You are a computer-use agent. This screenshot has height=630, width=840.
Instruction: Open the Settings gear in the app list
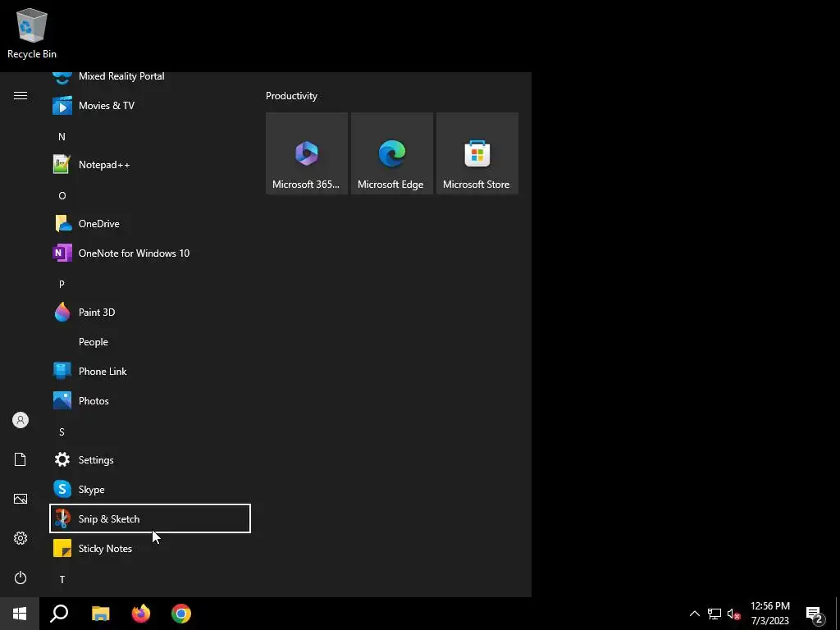click(x=62, y=459)
